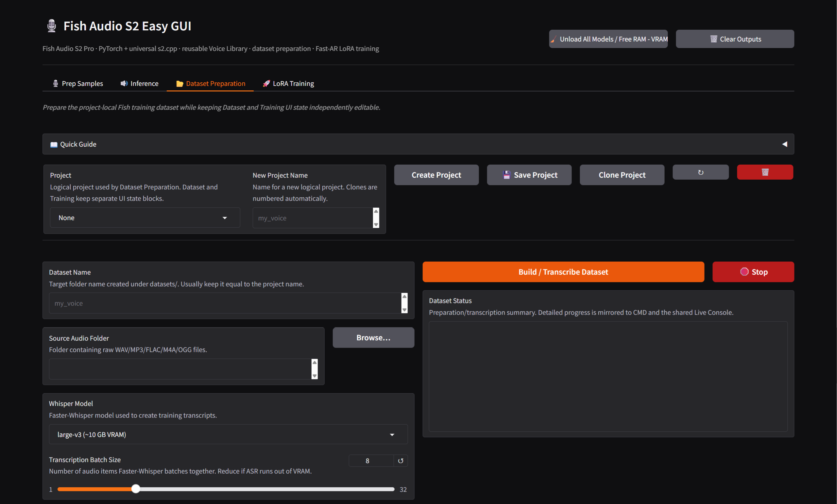Viewport: 837px width, 504px height.
Task: Click the Clone Project button
Action: point(622,175)
